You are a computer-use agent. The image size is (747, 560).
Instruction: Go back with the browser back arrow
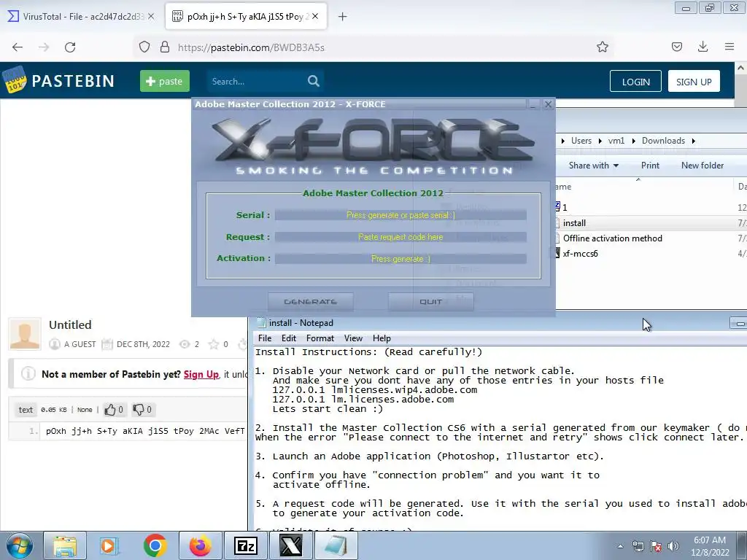(18, 47)
